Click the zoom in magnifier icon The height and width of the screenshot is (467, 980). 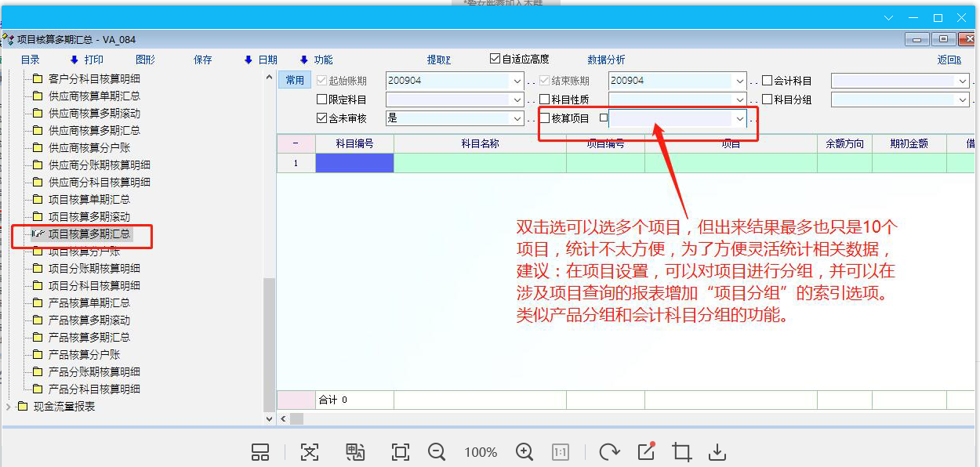coord(524,452)
